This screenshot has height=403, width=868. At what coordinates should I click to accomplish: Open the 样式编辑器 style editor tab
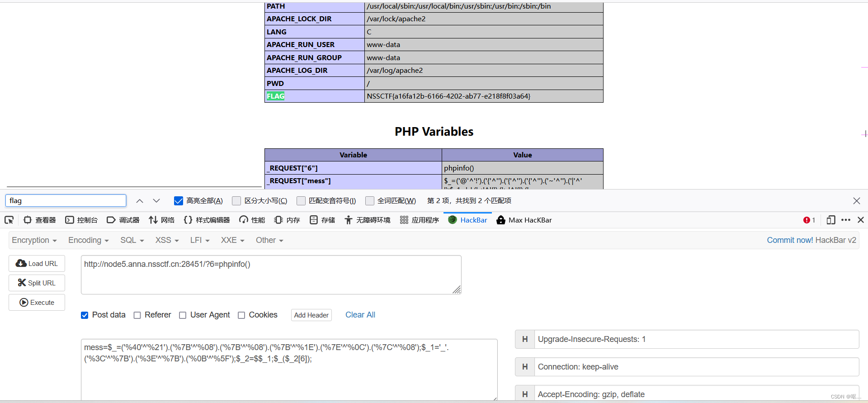[x=207, y=220]
